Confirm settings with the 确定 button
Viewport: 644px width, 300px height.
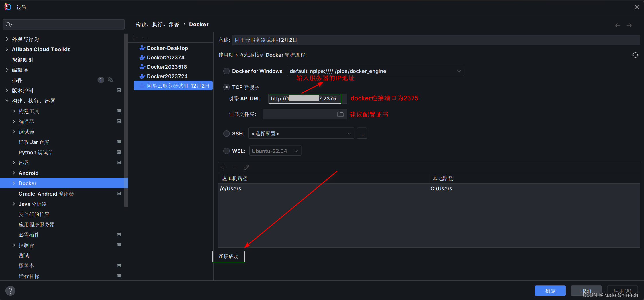tap(550, 291)
